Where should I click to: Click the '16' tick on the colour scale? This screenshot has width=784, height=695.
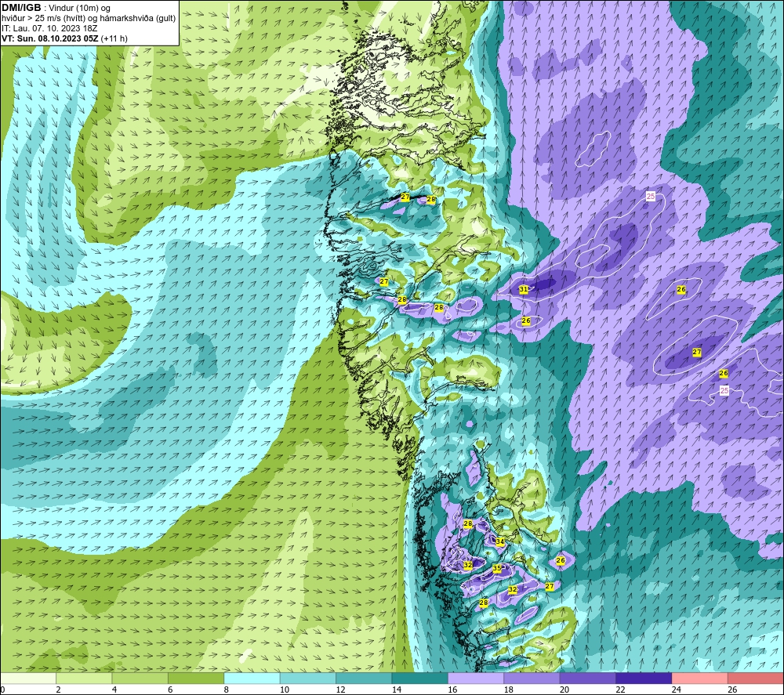click(452, 690)
